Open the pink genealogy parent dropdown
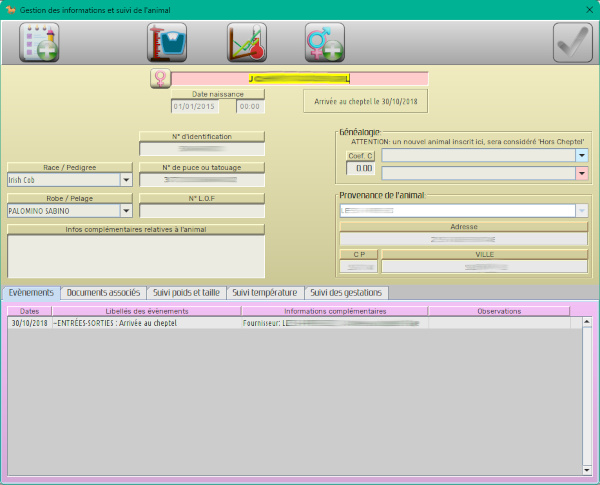 (x=581, y=173)
